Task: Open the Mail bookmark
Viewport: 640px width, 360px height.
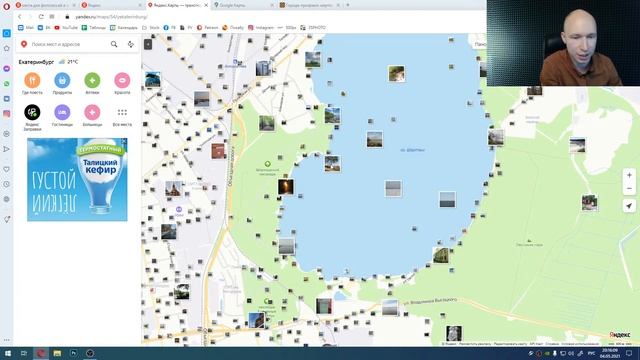Action: (26, 28)
